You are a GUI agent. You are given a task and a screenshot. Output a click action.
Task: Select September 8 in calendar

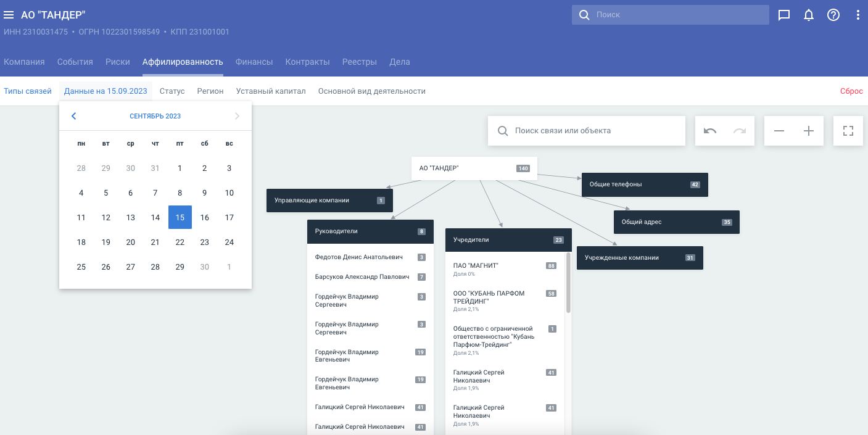[180, 193]
